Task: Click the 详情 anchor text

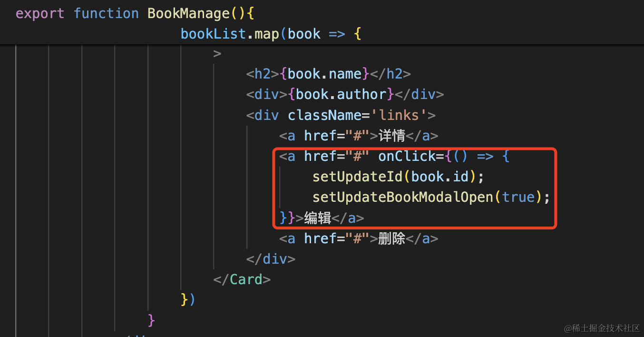Action: [x=391, y=136]
